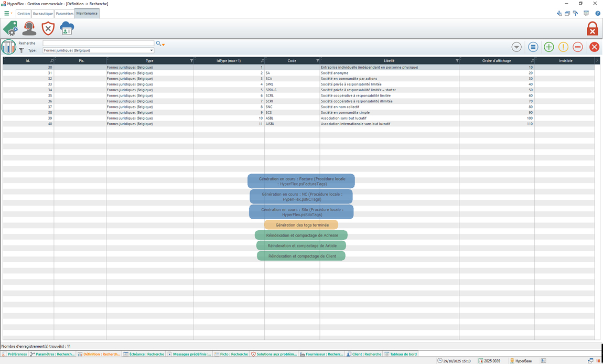Click the red padlock icon
The height and width of the screenshot is (364, 603).
[592, 28]
